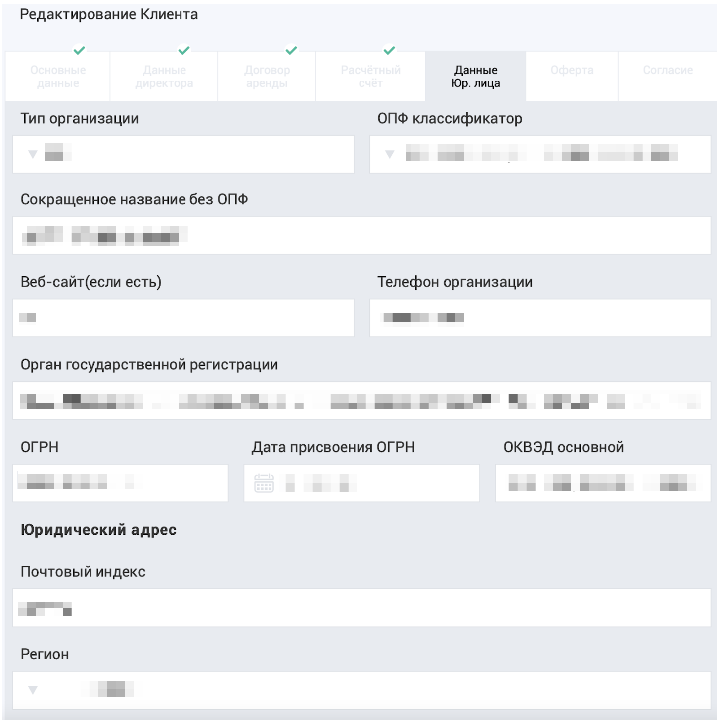
Task: Click the ОГРН input field
Action: 120,483
